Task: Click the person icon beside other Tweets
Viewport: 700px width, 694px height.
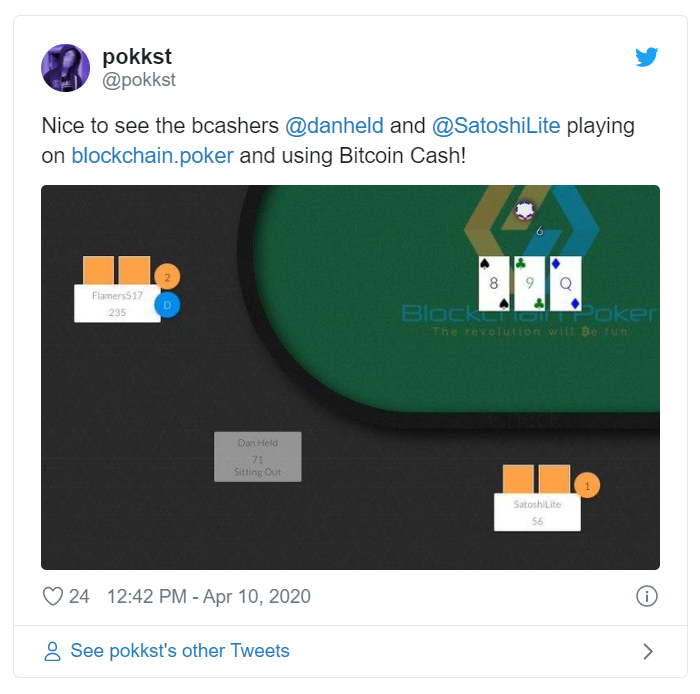Action: [52, 651]
